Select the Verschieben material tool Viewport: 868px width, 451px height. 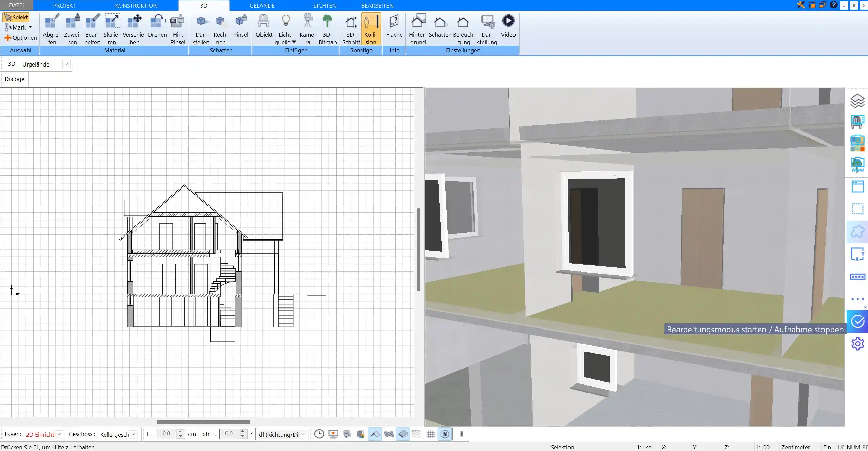tap(134, 29)
